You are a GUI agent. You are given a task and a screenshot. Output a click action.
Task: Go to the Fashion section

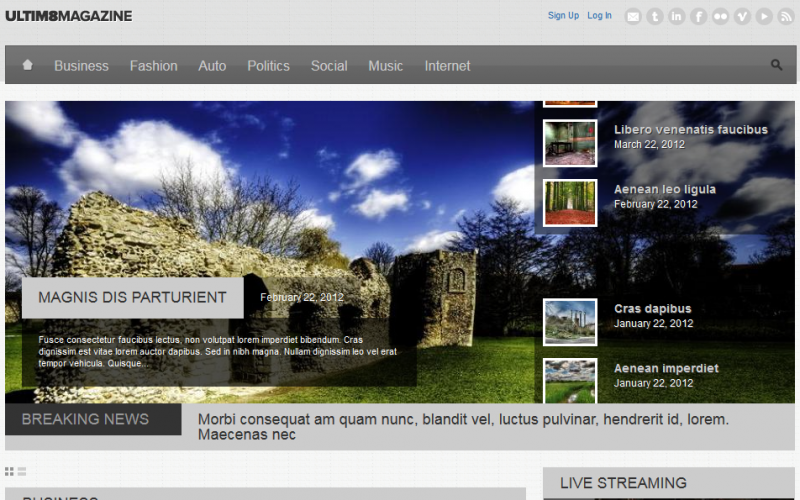[x=153, y=66]
